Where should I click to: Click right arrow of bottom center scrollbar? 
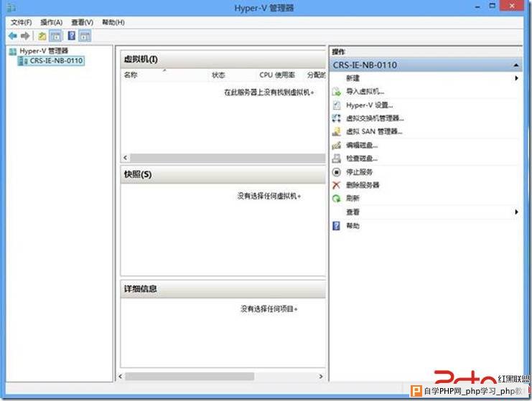click(321, 377)
